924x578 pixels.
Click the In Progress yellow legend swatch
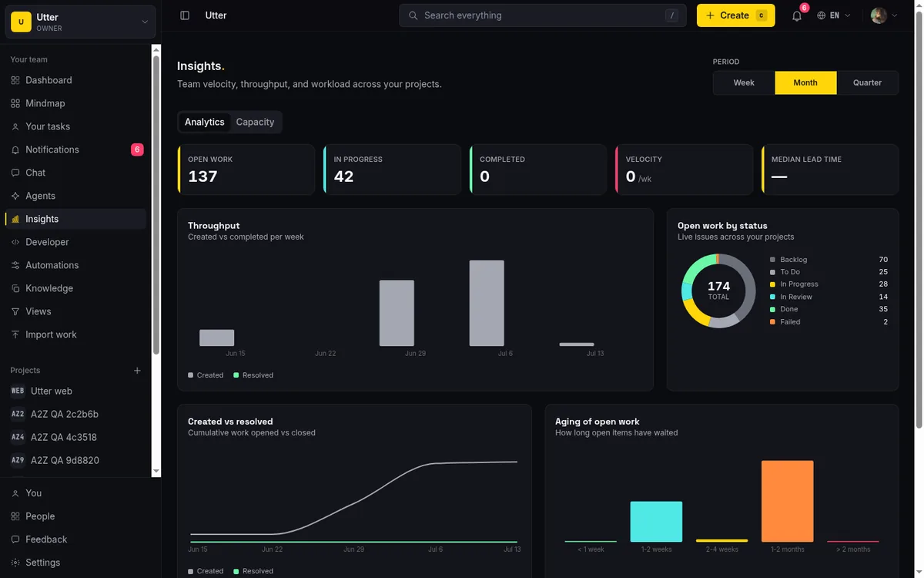coord(772,284)
